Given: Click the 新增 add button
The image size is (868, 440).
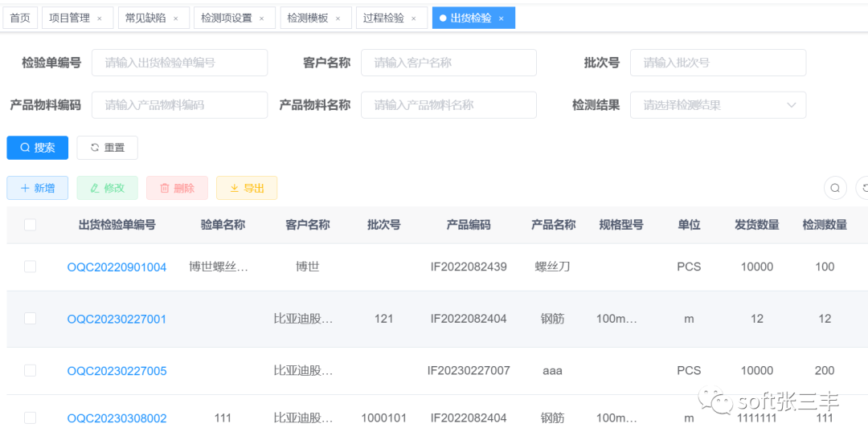Looking at the screenshot, I should coord(38,188).
